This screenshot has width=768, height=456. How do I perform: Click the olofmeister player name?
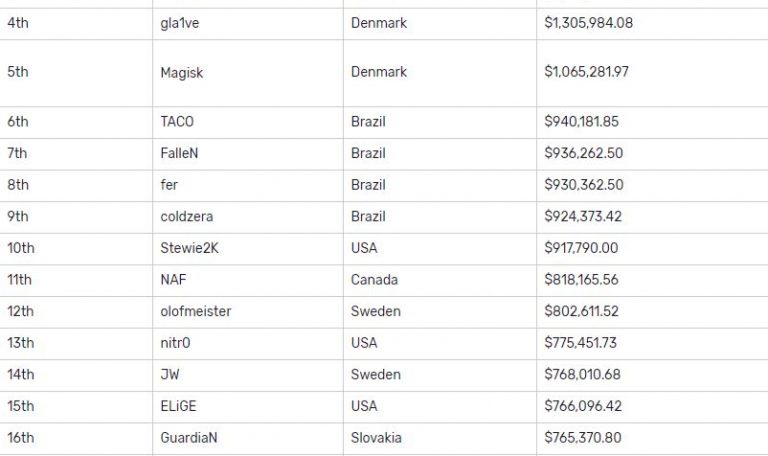click(195, 311)
